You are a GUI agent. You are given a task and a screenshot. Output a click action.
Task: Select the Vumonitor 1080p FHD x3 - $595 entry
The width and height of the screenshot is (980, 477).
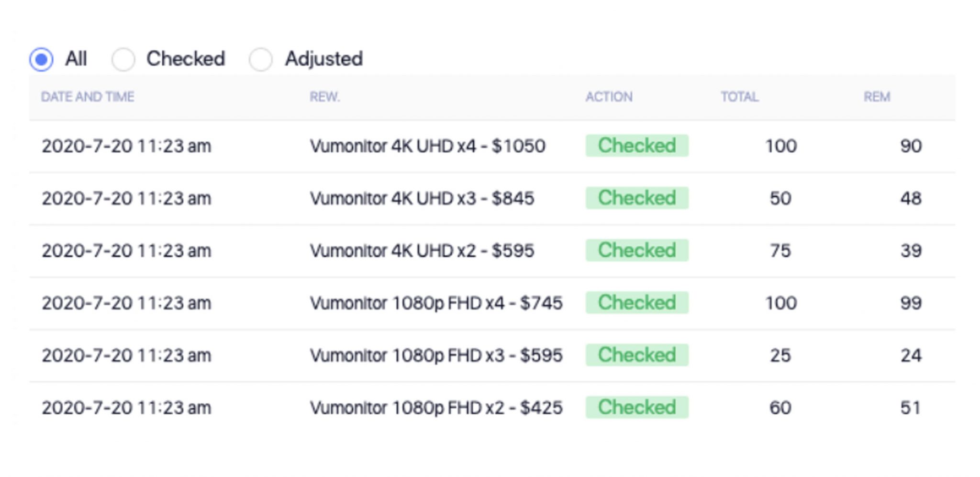[436, 355]
